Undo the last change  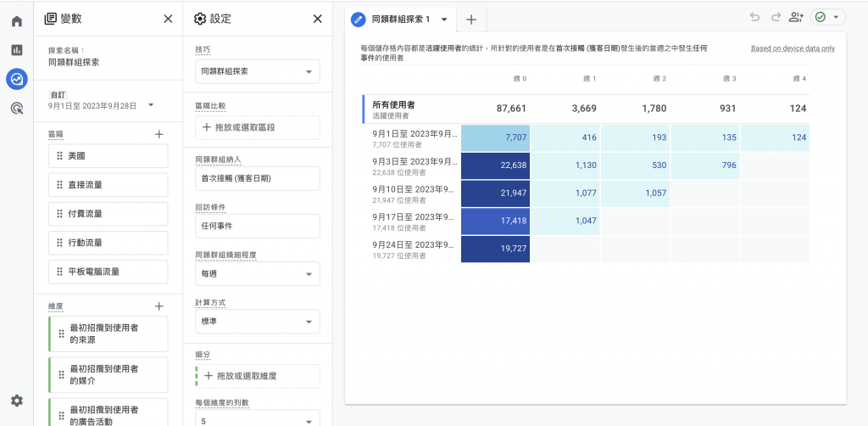[x=754, y=17]
